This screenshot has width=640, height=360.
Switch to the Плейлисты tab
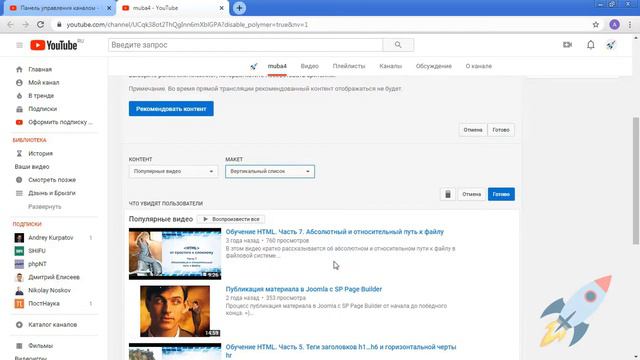349,66
